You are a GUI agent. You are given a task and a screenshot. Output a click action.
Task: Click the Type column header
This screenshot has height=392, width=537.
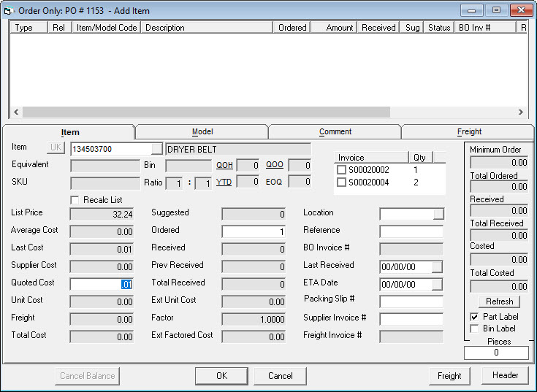click(28, 27)
